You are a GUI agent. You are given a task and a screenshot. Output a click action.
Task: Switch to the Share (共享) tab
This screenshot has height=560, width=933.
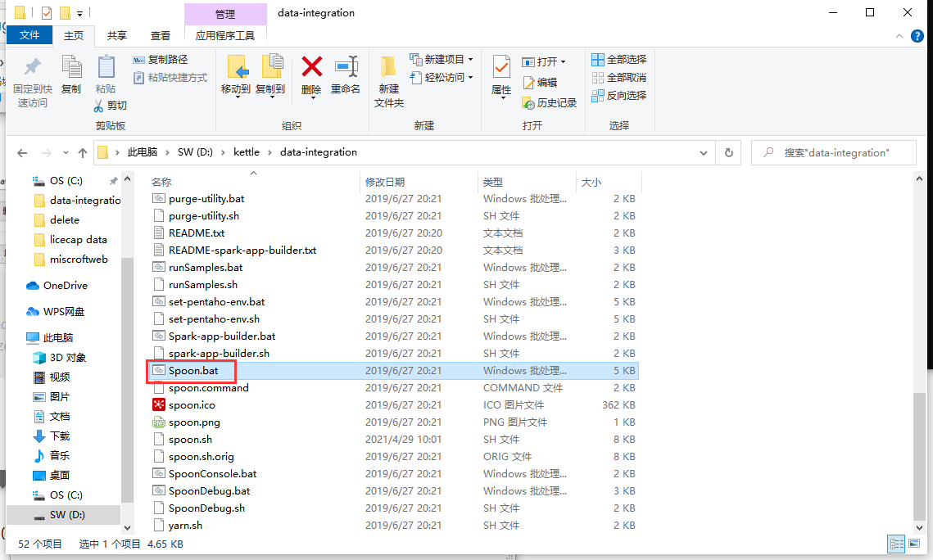click(x=117, y=36)
